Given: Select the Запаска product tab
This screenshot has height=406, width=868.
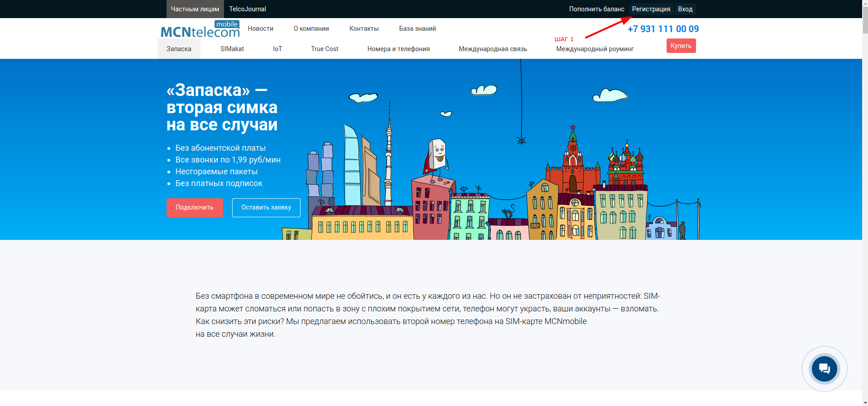Looking at the screenshot, I should [x=179, y=49].
